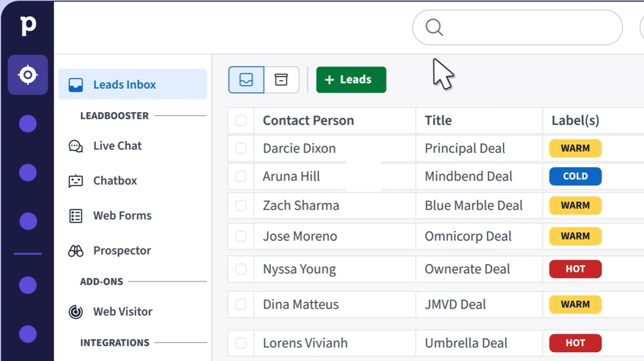The height and width of the screenshot is (361, 644).
Task: Open contact Nyssa Young
Action: pyautogui.click(x=299, y=269)
